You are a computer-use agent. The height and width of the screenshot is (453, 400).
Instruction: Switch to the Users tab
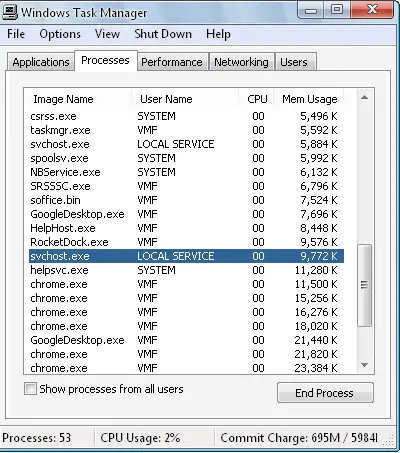(294, 62)
